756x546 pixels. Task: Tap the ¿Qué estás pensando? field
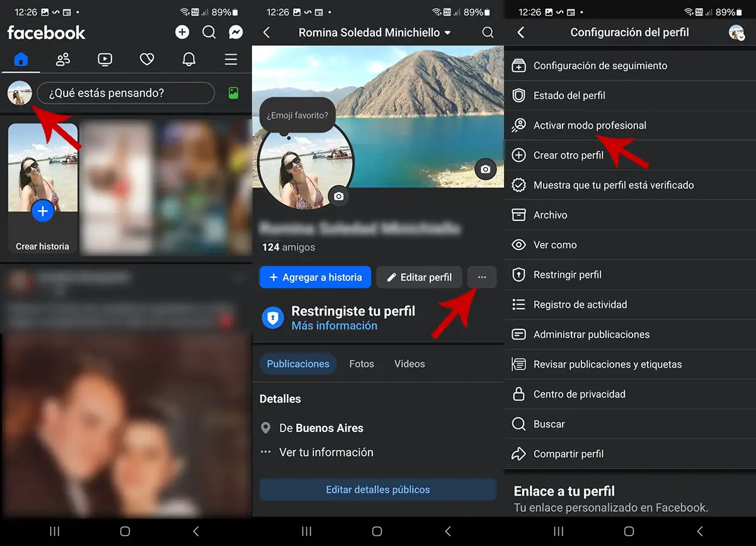[126, 93]
